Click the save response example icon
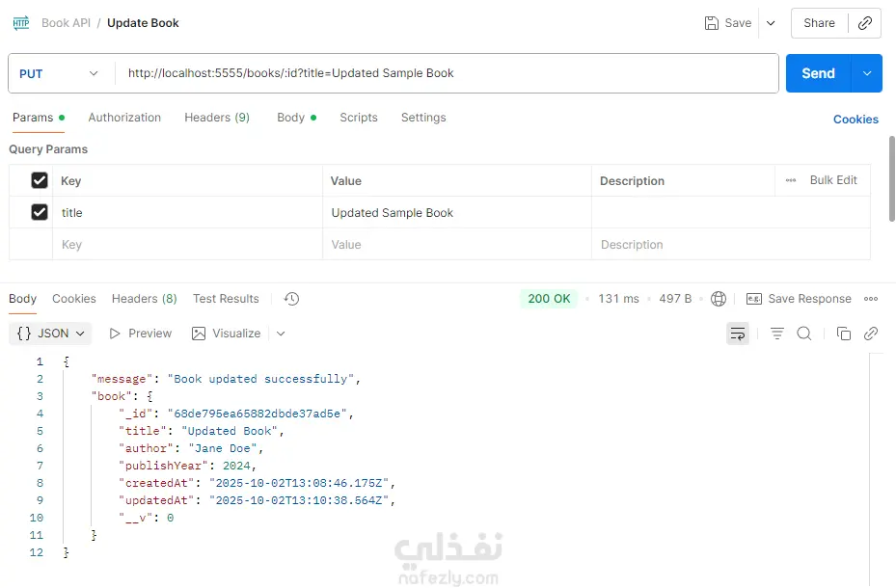Screen dimensions: 896x588 click(753, 299)
